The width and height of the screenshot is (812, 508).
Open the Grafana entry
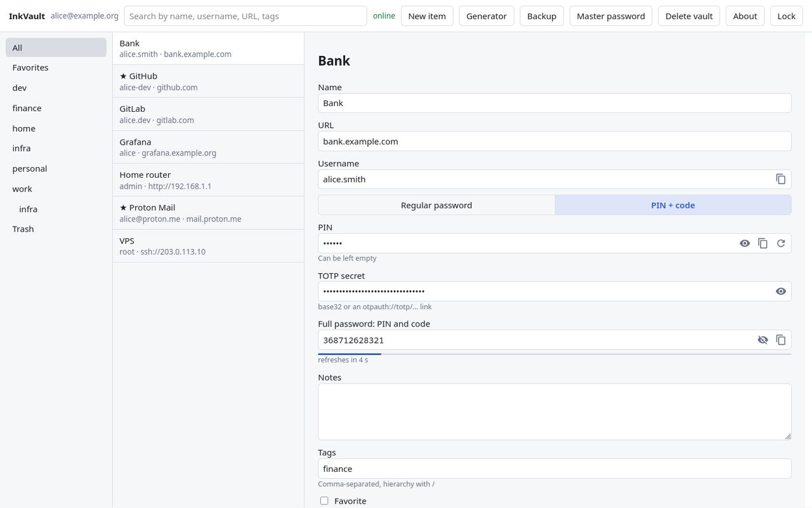[209, 147]
